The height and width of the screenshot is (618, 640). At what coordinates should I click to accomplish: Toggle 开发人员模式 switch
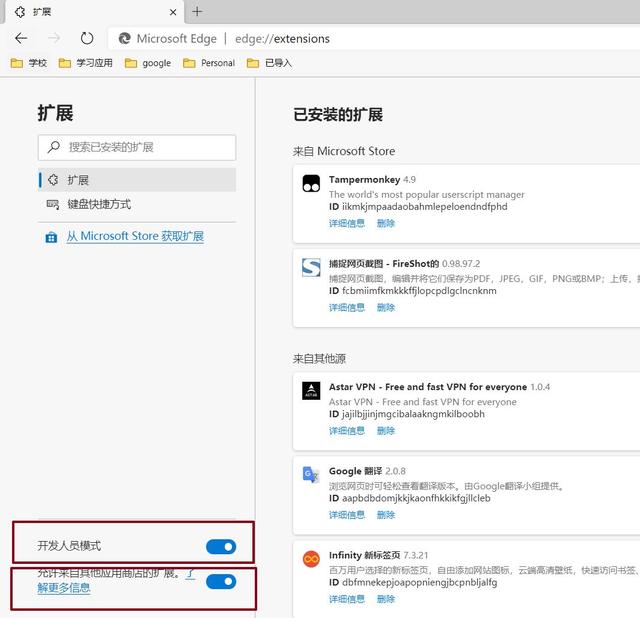coord(221,547)
